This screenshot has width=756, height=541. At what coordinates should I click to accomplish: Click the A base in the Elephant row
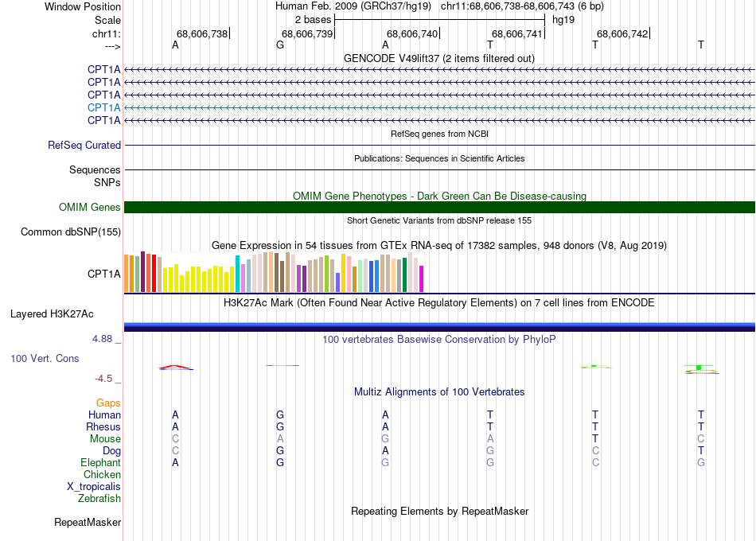coord(176,462)
